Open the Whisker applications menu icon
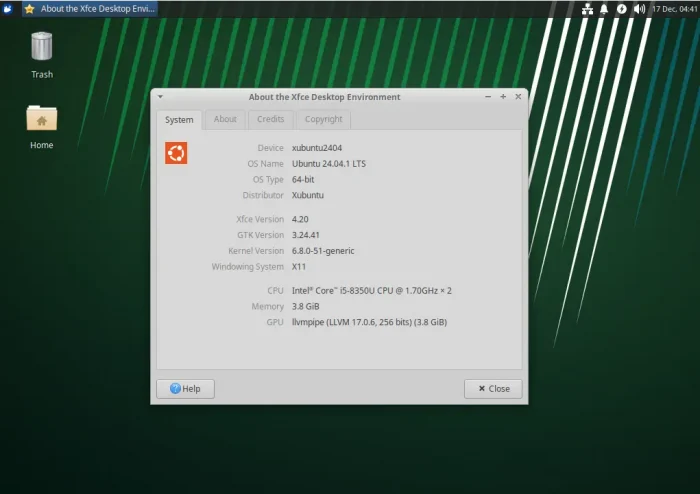The width and height of the screenshot is (700, 494). pyautogui.click(x=8, y=8)
